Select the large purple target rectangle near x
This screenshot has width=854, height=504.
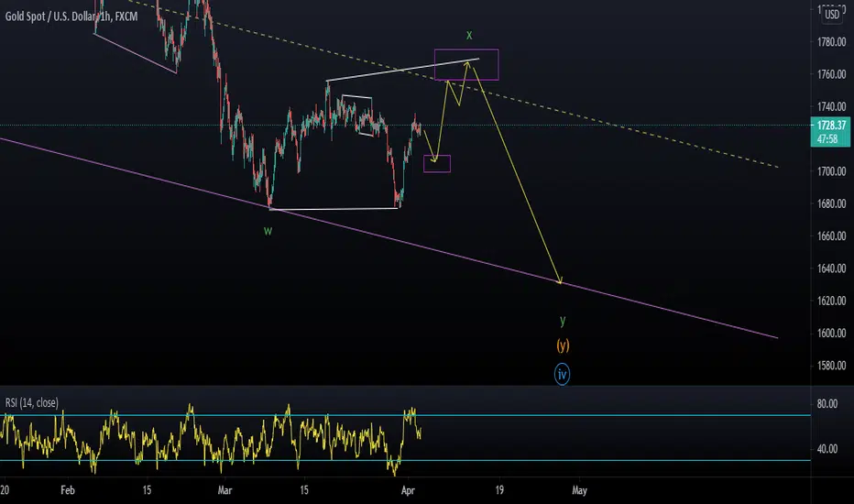coord(466,65)
